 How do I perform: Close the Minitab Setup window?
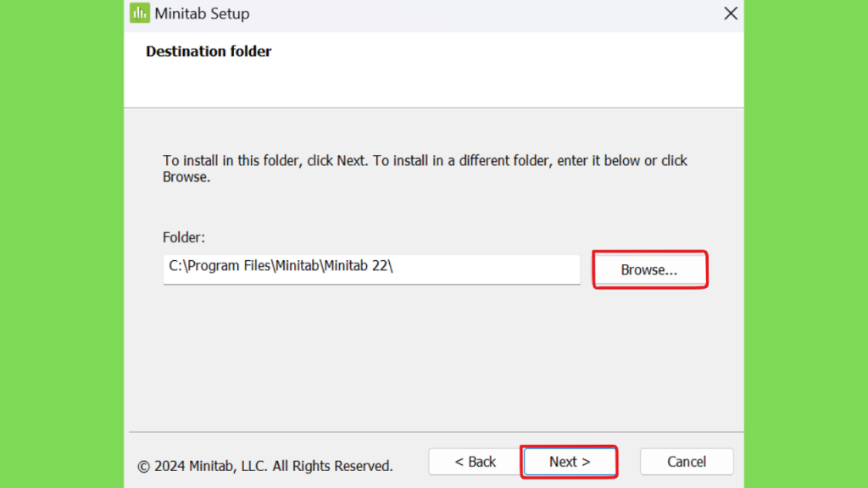731,14
